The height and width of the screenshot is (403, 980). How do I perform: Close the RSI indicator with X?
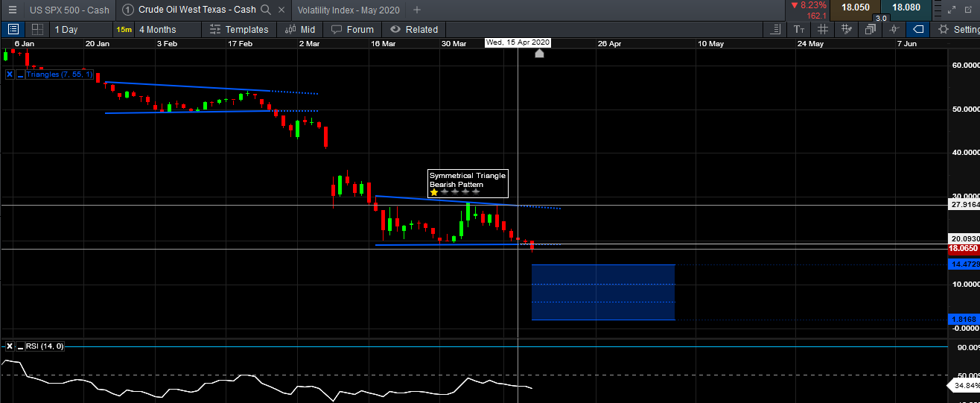[x=10, y=346]
